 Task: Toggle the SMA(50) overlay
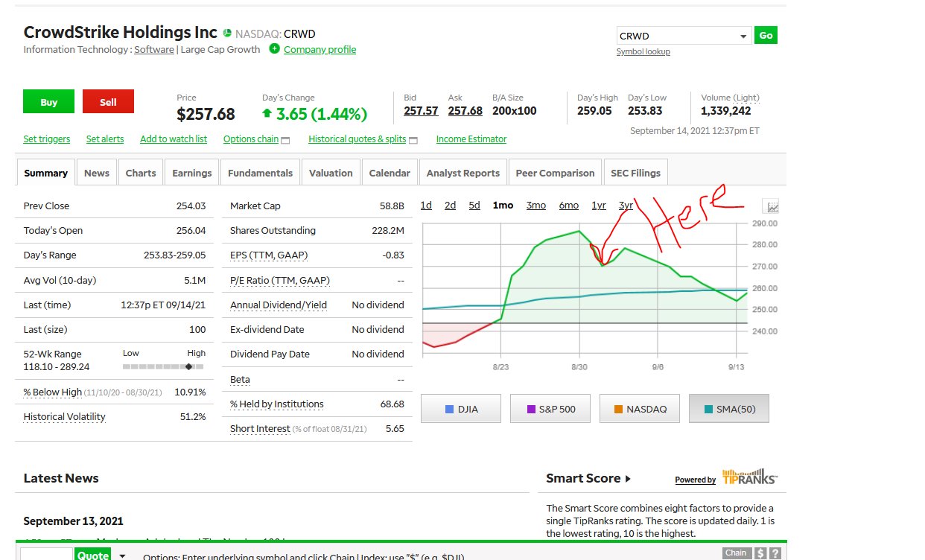(728, 409)
